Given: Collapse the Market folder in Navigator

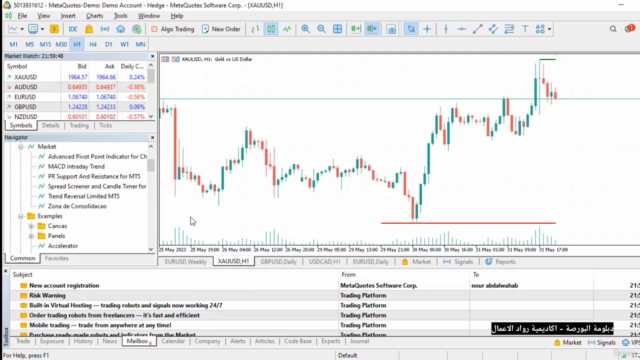Looking at the screenshot, I should 21,147.
